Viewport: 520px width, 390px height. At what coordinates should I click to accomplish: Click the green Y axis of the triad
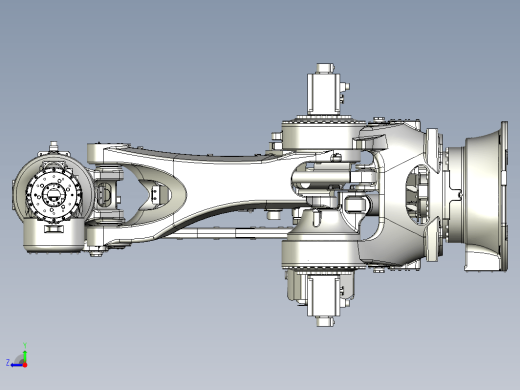tap(25, 355)
